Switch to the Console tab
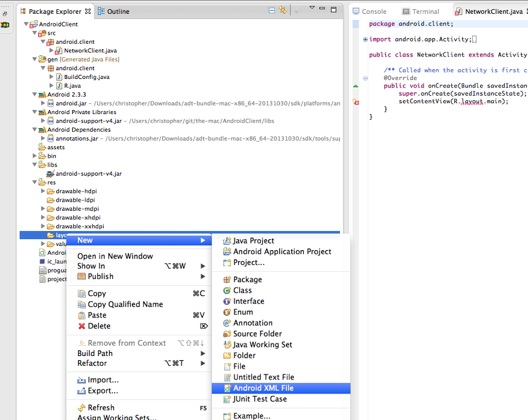Viewport: 528px width, 420px height. point(369,12)
